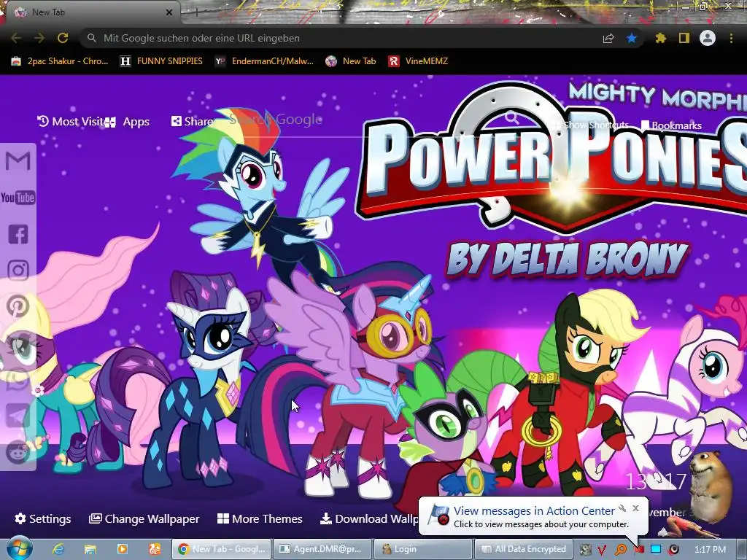Image resolution: width=747 pixels, height=560 pixels.
Task: Click Download Wallpaper
Action: pyautogui.click(x=369, y=518)
